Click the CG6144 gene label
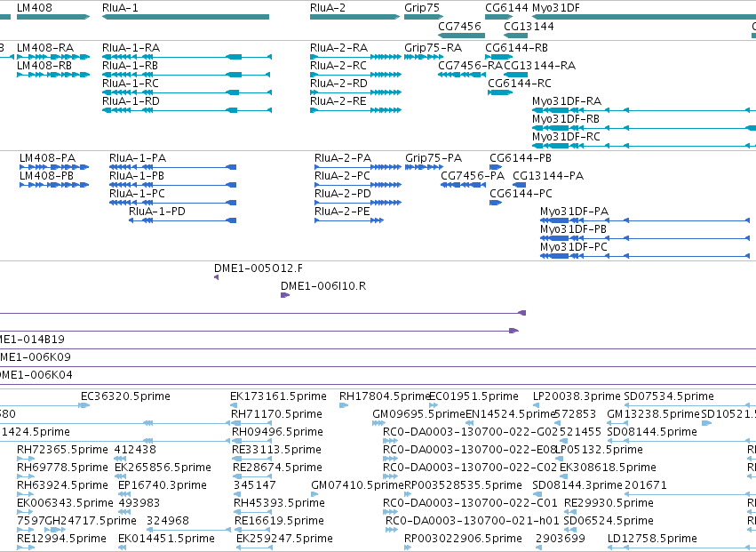 506,8
